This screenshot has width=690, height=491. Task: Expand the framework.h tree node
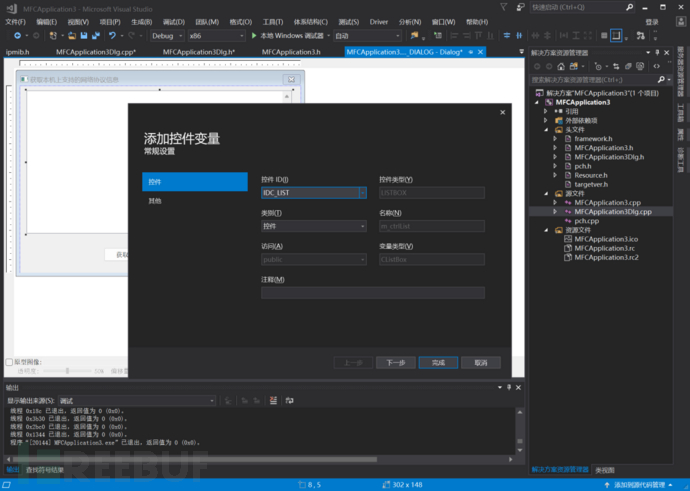tap(556, 138)
